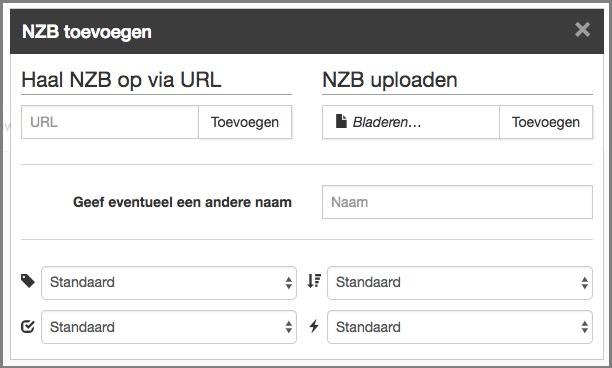
Task: Click the Haal NZB op via URL heading
Action: click(121, 80)
